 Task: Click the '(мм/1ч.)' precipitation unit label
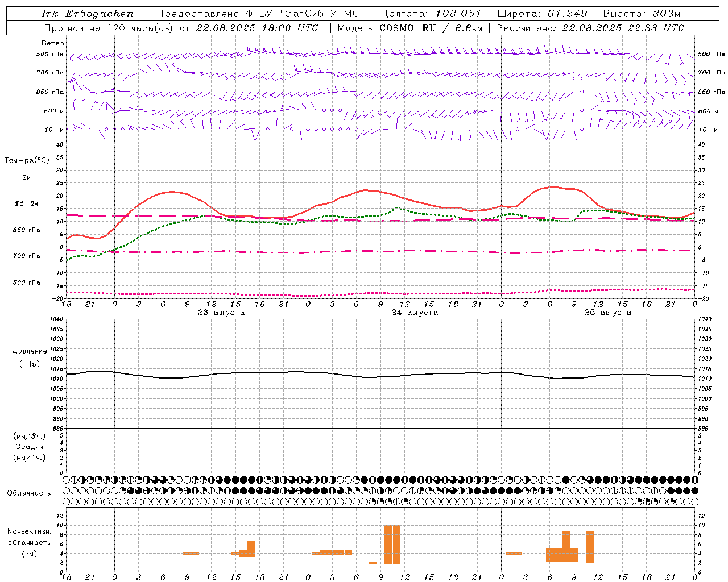[30, 458]
